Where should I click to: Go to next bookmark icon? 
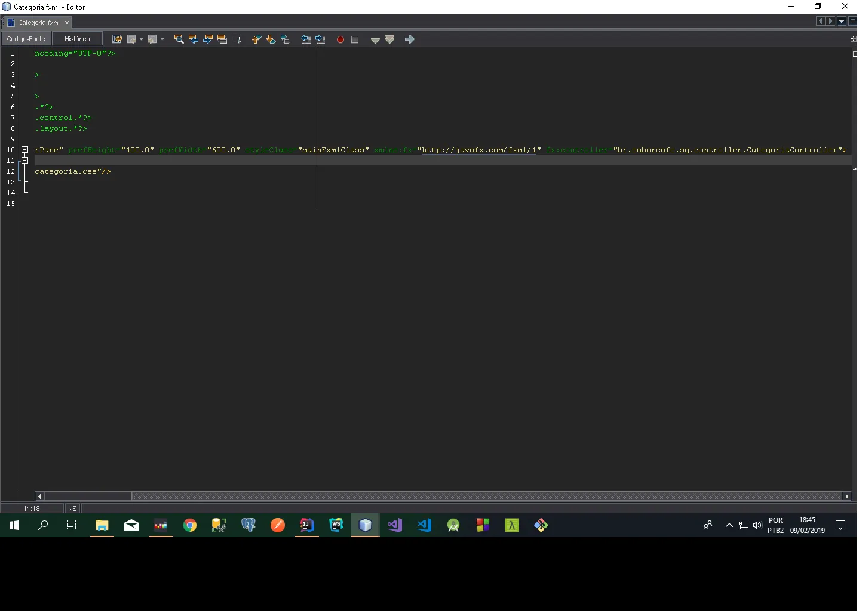(x=271, y=39)
